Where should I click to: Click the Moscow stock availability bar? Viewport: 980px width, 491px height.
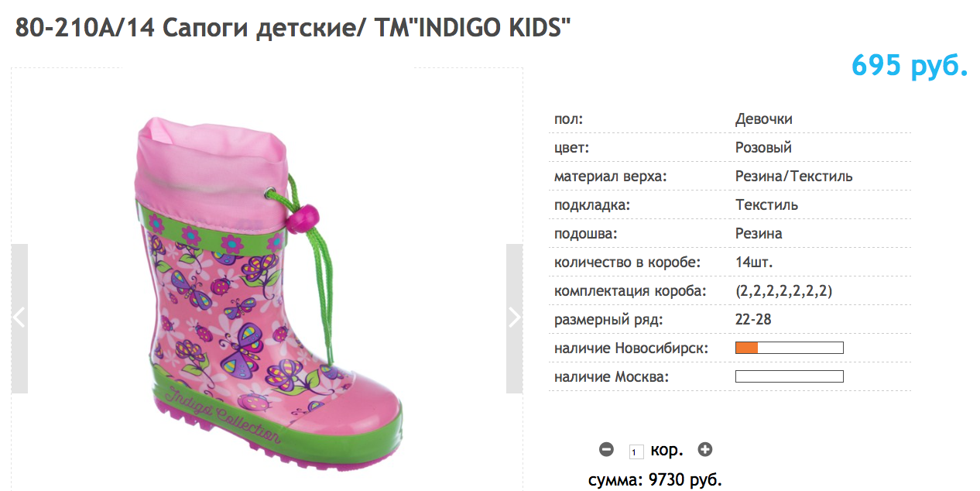[x=789, y=377]
